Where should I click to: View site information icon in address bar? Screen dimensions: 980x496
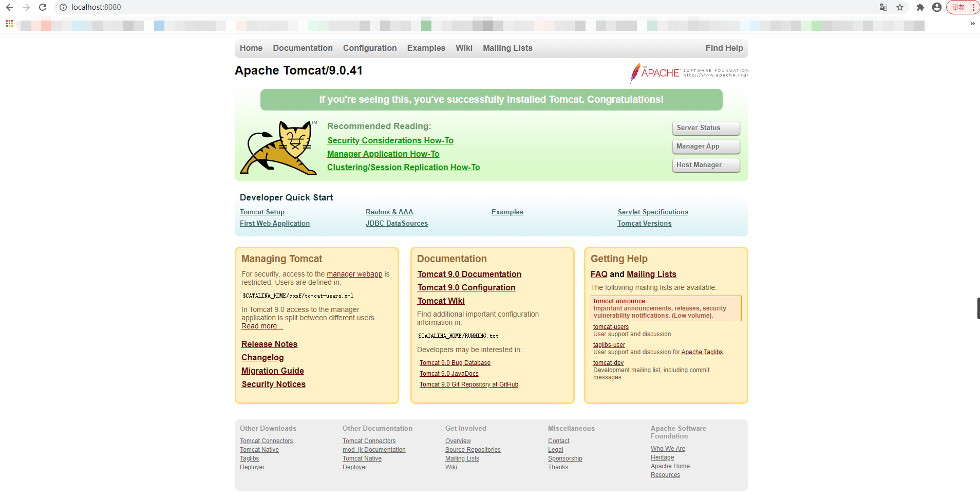click(x=63, y=7)
